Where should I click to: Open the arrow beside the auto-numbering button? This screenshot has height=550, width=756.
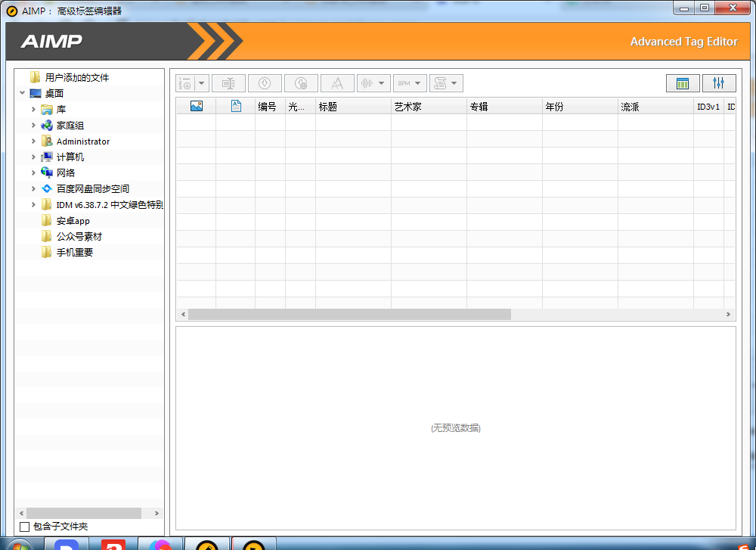[202, 83]
